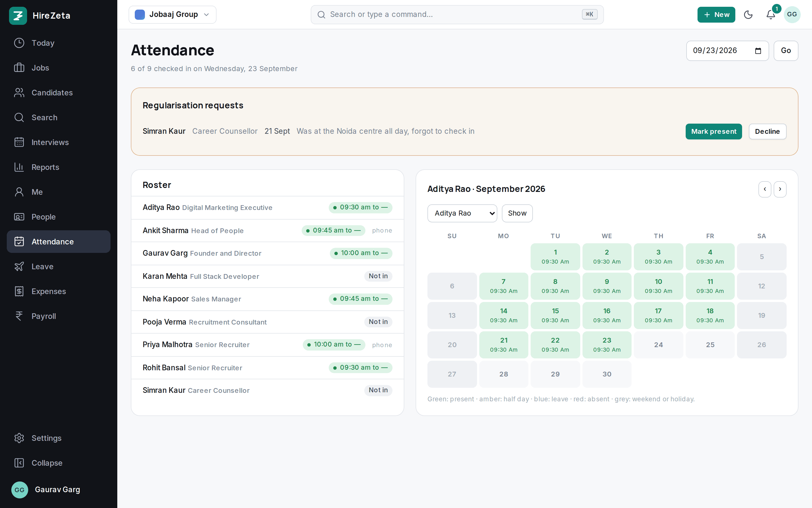This screenshot has width=812, height=508.
Task: Select Leave in the sidebar
Action: pyautogui.click(x=58, y=266)
